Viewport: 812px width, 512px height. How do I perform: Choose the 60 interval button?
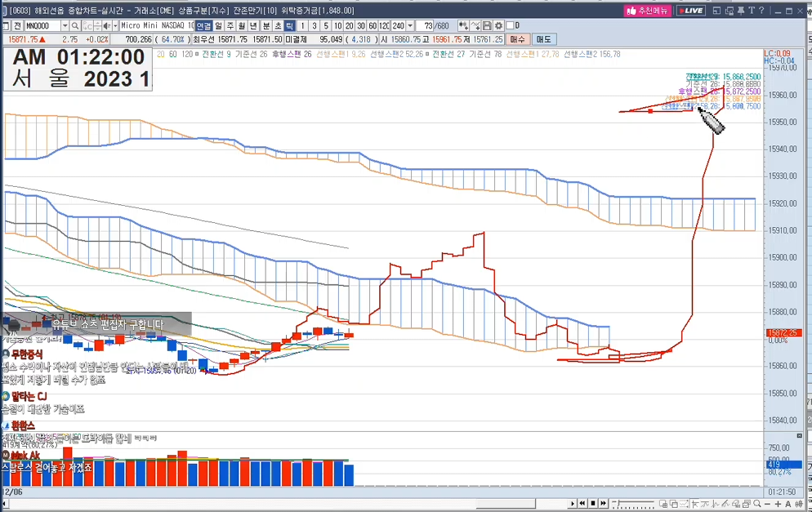click(373, 26)
